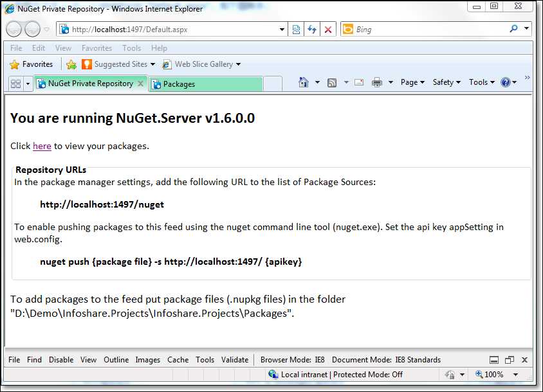Screen dimensions: 543x392
Task: Click the Read Mail icon
Action: pyautogui.click(x=359, y=82)
